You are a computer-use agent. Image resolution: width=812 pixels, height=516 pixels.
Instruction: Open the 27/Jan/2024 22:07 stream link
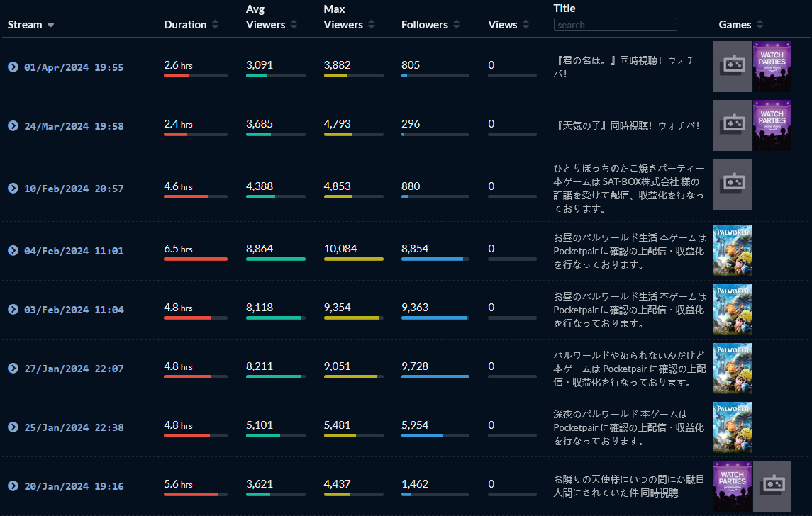point(74,369)
